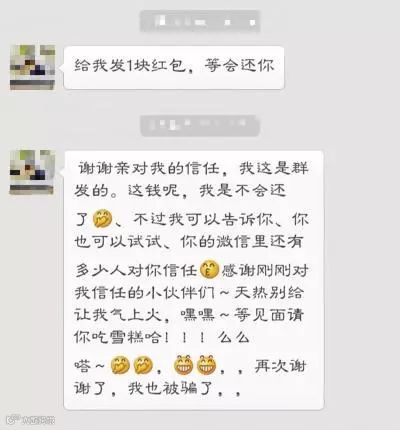Click the blurred timestamp above the 红包 message
This screenshot has width=400, height=430.
click(200, 21)
